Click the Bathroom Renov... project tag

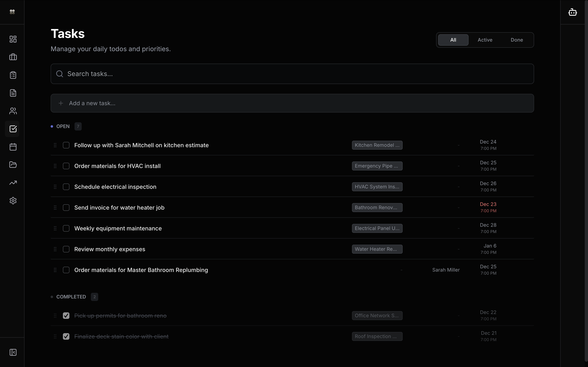click(x=377, y=208)
